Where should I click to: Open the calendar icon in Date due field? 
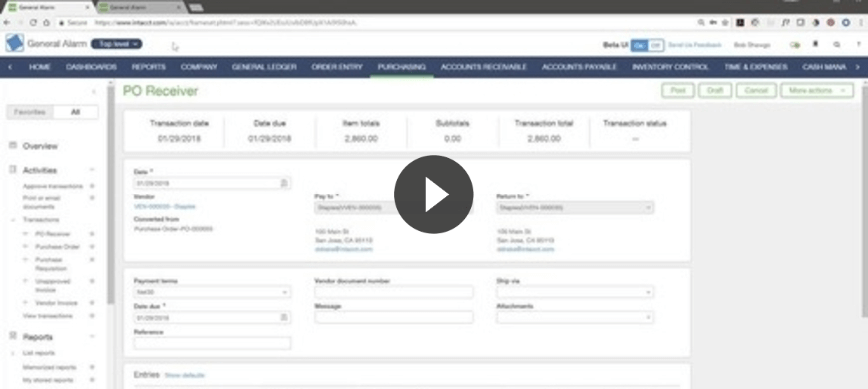[284, 317]
